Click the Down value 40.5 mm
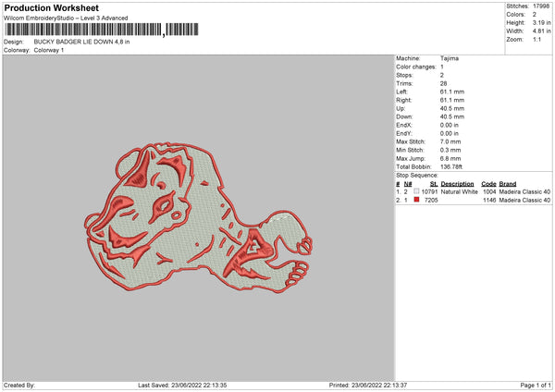Viewport: 555px width, 392px height. tap(452, 116)
